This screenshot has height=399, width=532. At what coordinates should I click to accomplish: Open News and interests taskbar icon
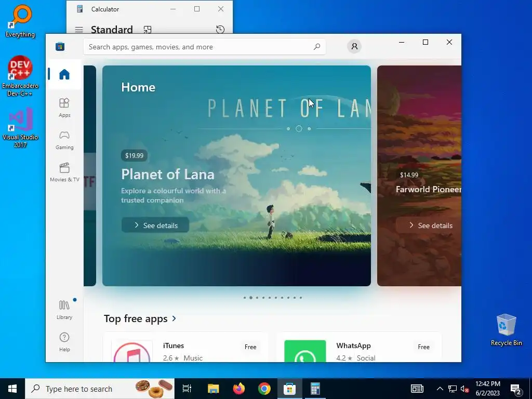[x=417, y=389]
